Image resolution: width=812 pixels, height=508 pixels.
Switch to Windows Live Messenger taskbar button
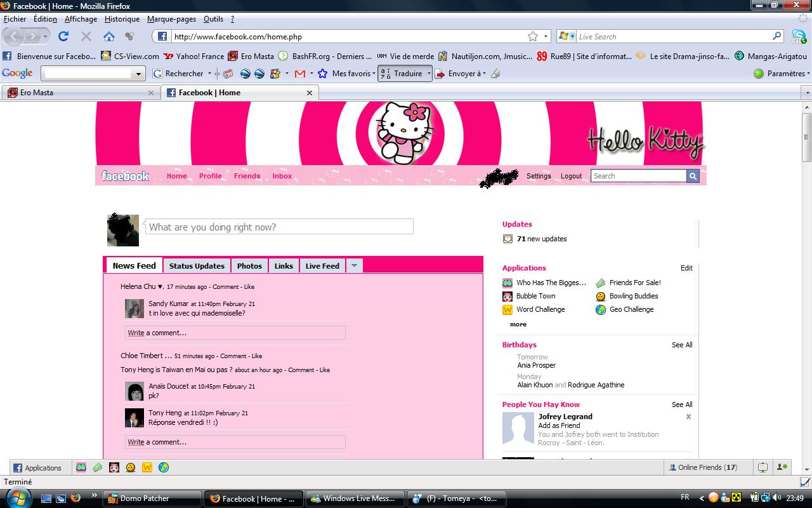[355, 498]
